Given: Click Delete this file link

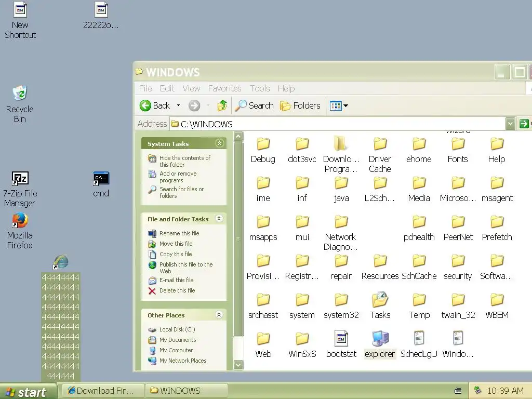Looking at the screenshot, I should [177, 290].
